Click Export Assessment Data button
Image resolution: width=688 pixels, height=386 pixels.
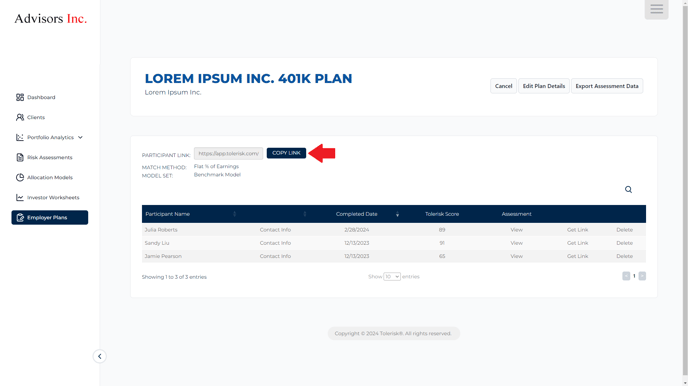pos(607,86)
